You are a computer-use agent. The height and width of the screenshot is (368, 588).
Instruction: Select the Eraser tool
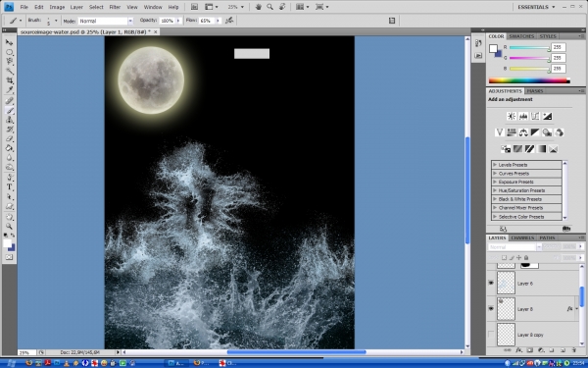click(x=10, y=139)
